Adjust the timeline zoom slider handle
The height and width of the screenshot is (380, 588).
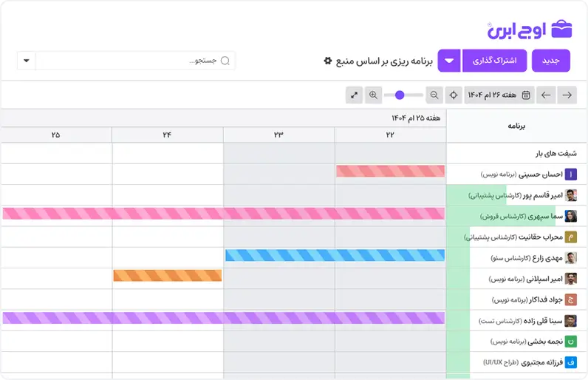tap(400, 95)
